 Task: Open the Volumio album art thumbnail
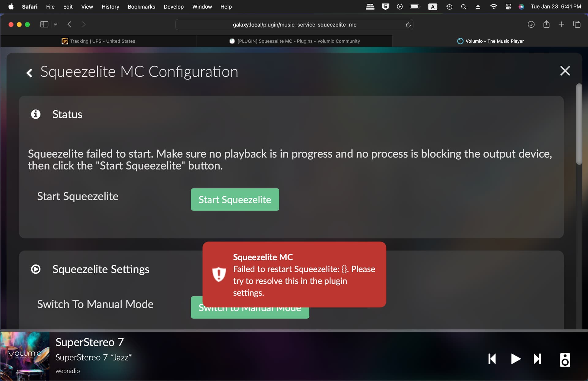25,356
